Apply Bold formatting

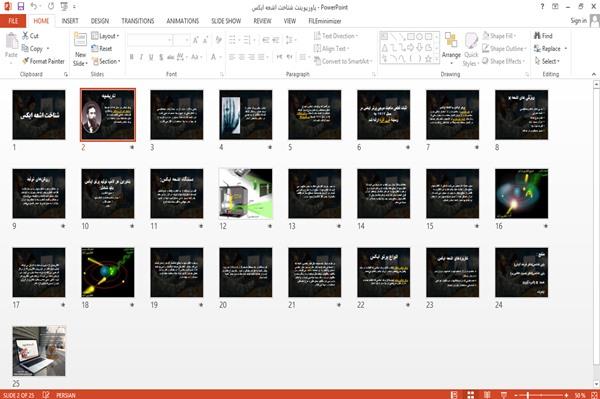(x=132, y=57)
